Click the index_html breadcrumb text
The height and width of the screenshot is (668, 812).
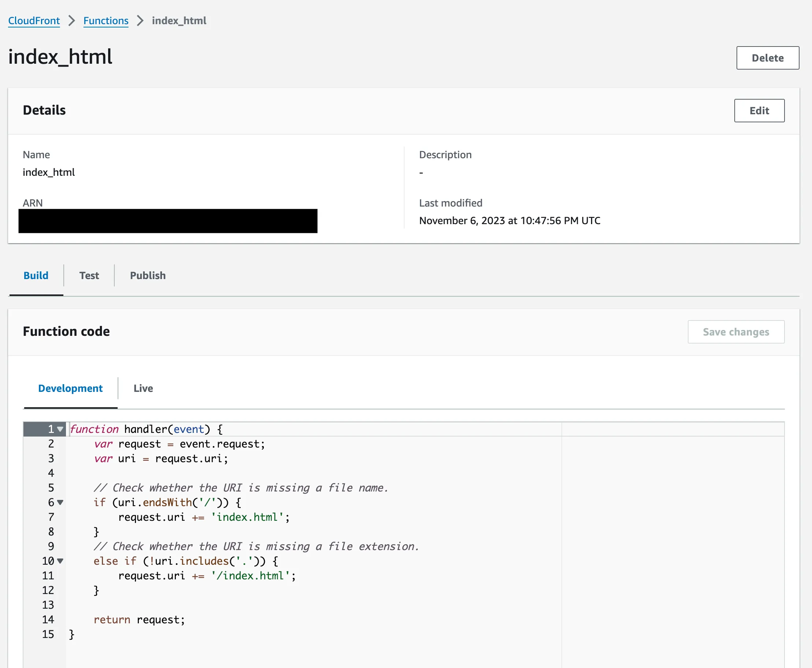179,21
